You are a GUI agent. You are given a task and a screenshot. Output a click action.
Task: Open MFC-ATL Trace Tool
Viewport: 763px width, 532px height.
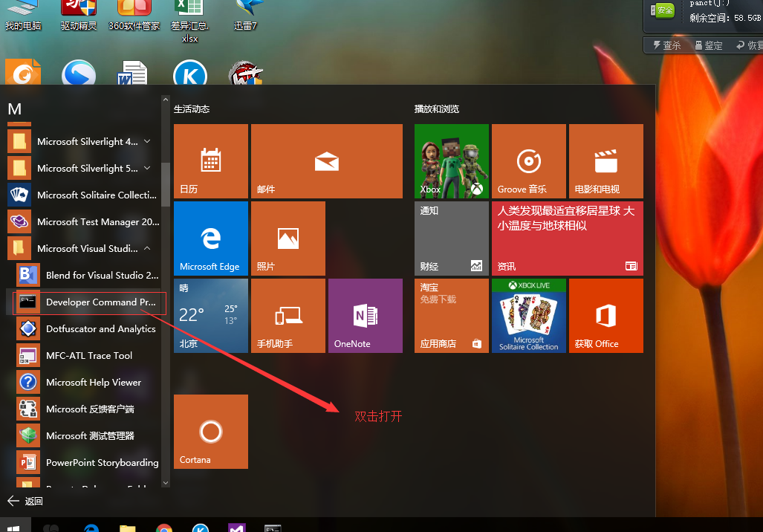[x=88, y=356]
